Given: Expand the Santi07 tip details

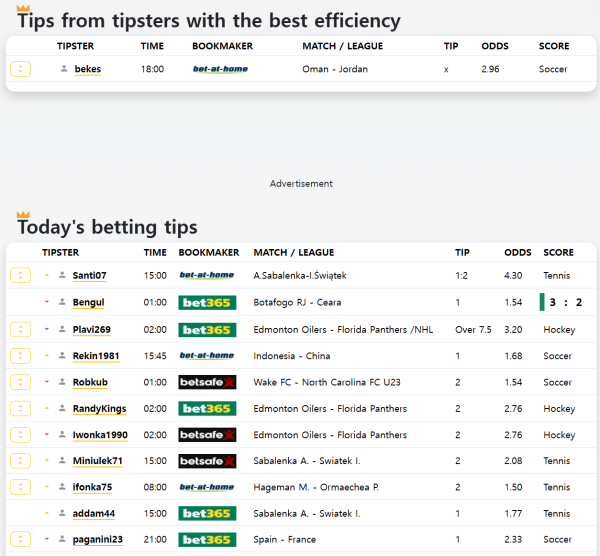Looking at the screenshot, I should (20, 275).
